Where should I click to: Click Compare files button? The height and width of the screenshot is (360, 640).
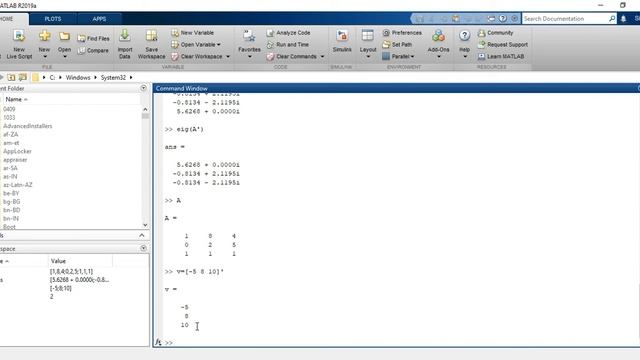pyautogui.click(x=93, y=51)
